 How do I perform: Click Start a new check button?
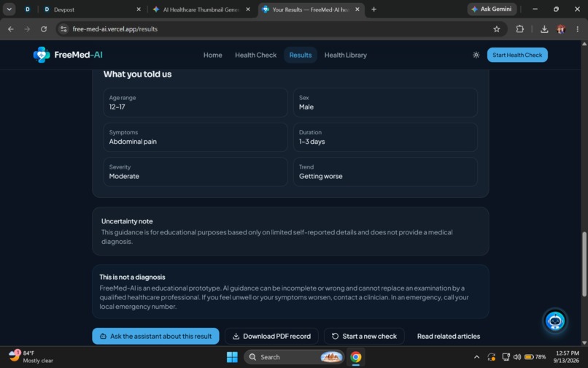click(x=364, y=336)
